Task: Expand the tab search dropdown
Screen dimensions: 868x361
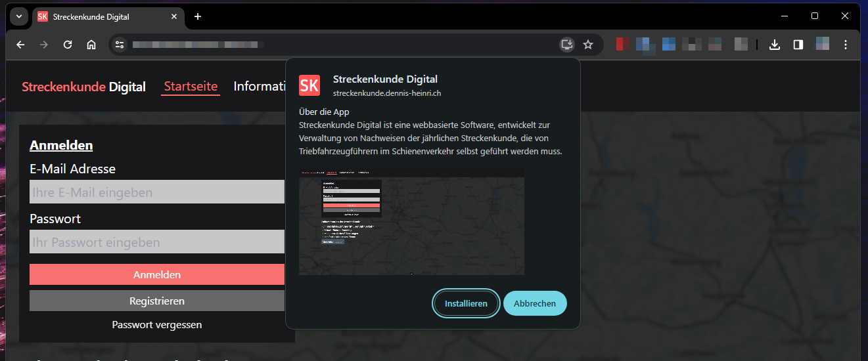Action: (x=18, y=16)
